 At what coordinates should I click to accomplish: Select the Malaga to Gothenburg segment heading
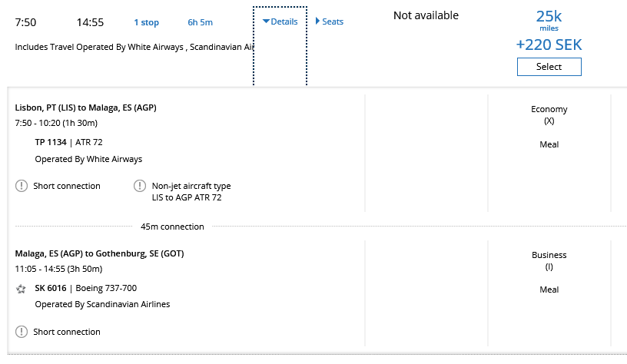[x=99, y=253]
